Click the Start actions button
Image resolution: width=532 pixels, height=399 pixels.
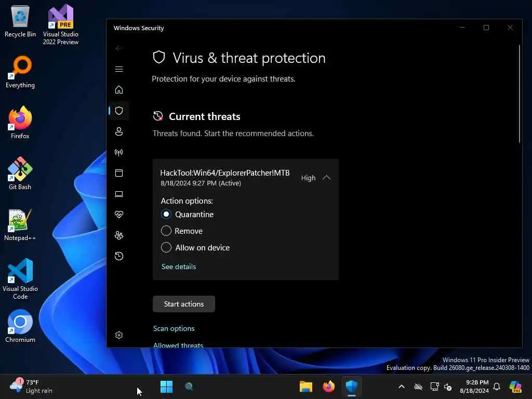[183, 304]
